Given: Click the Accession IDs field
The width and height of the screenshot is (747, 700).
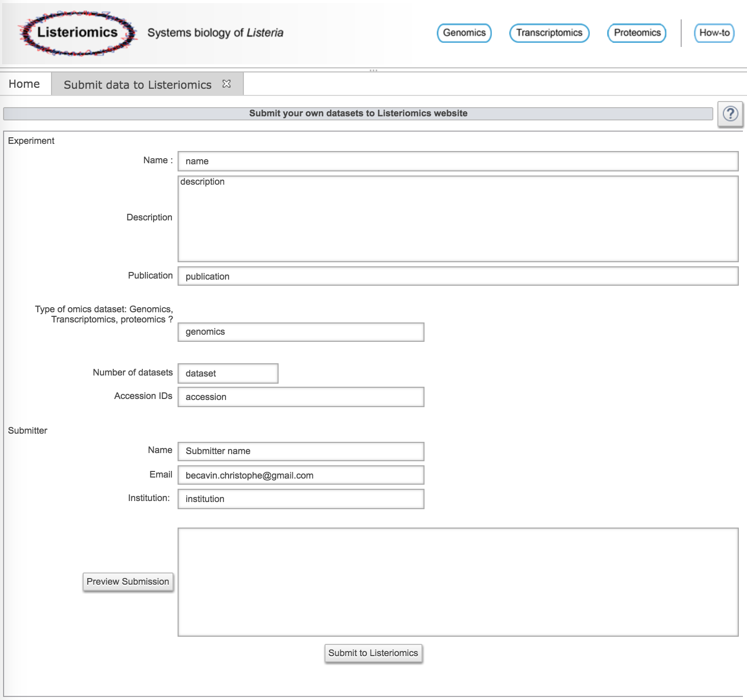Looking at the screenshot, I should click(x=301, y=397).
